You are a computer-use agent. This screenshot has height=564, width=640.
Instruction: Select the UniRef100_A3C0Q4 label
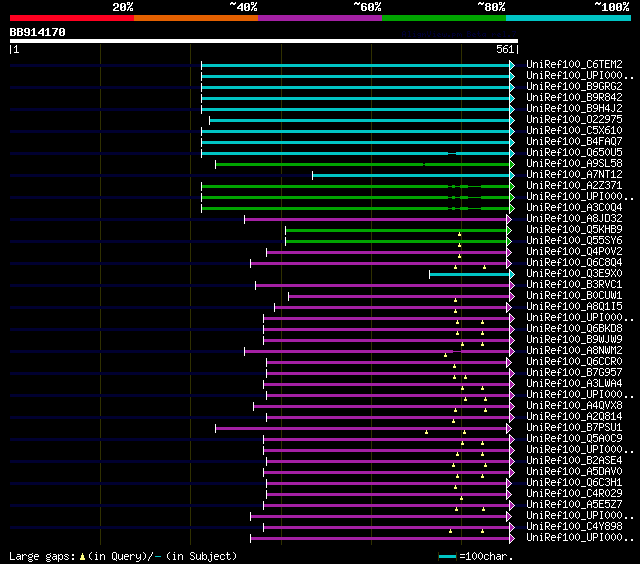tap(574, 208)
